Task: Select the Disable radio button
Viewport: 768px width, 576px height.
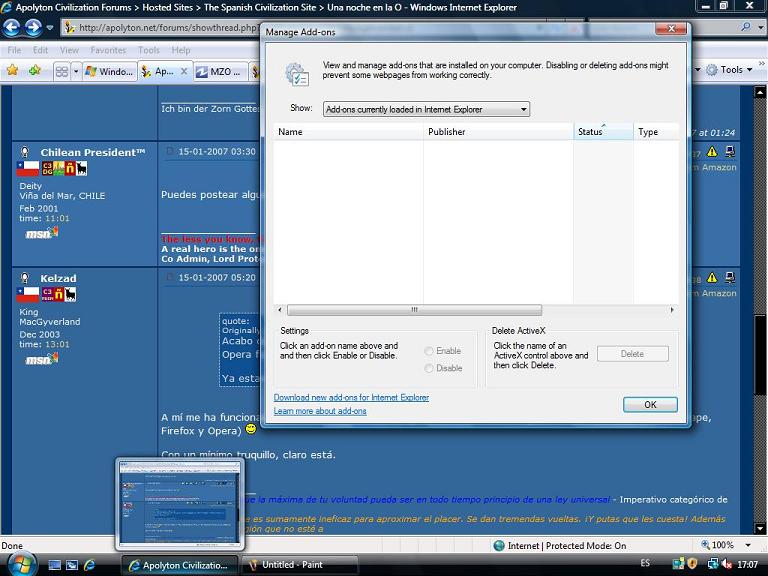Action: [430, 368]
